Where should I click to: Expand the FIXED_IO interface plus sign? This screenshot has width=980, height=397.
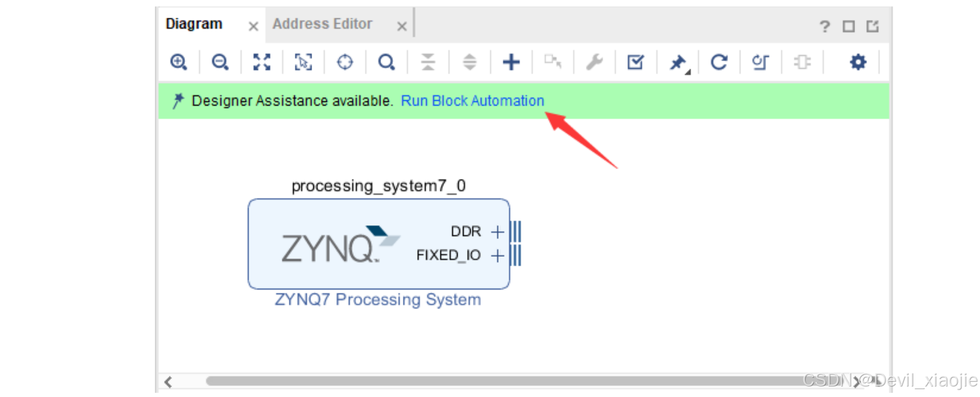click(x=497, y=256)
